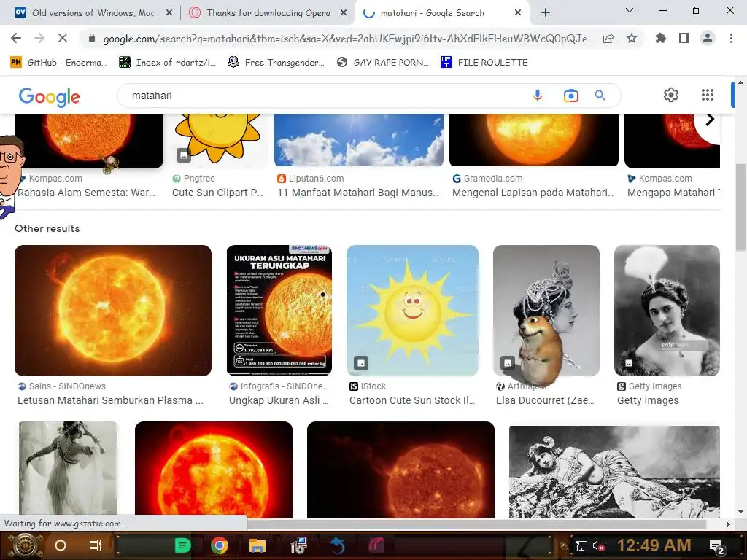Open the iStock cartoon sun thumbnail
The width and height of the screenshot is (747, 560).
tap(413, 311)
